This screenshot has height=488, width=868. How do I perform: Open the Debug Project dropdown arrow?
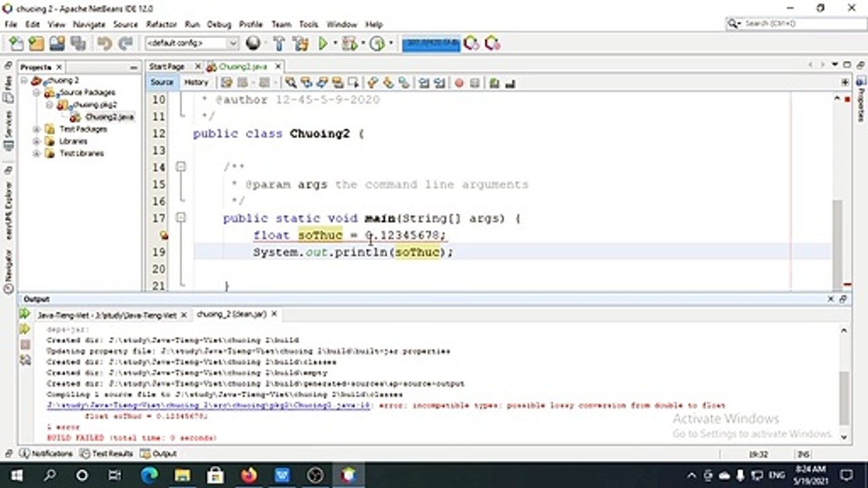363,43
